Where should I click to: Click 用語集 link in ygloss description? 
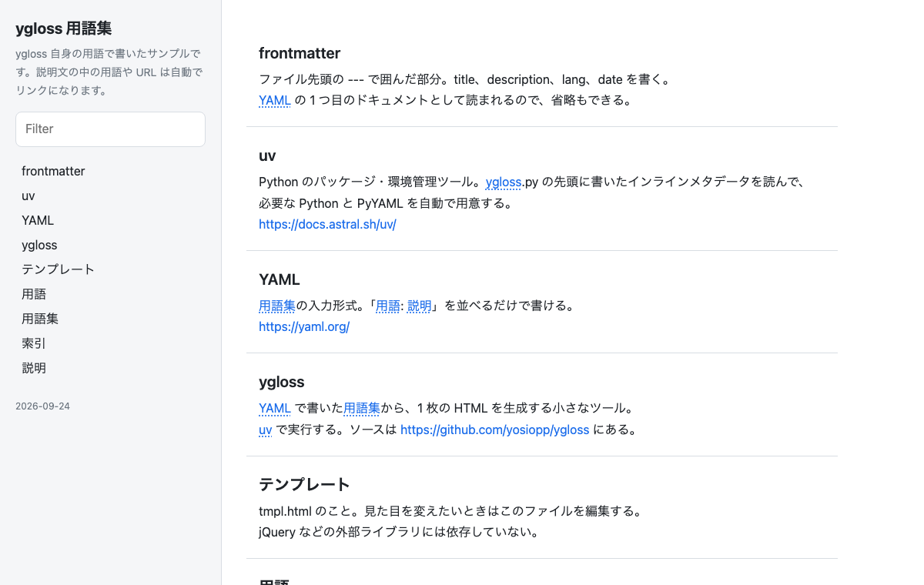pos(362,408)
